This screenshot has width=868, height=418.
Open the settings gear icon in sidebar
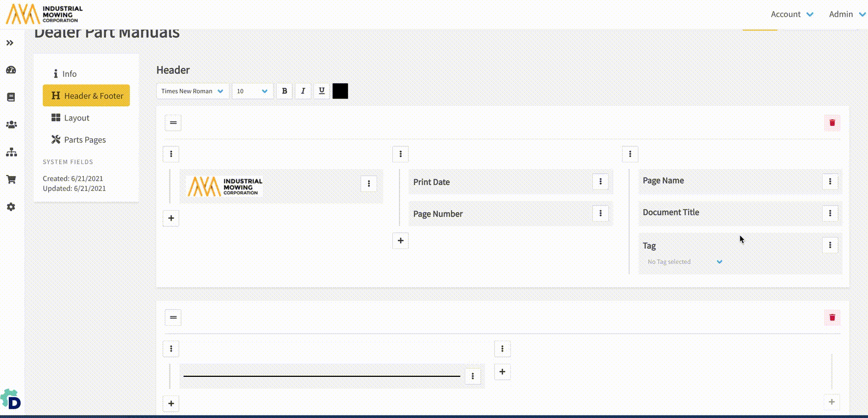11,207
